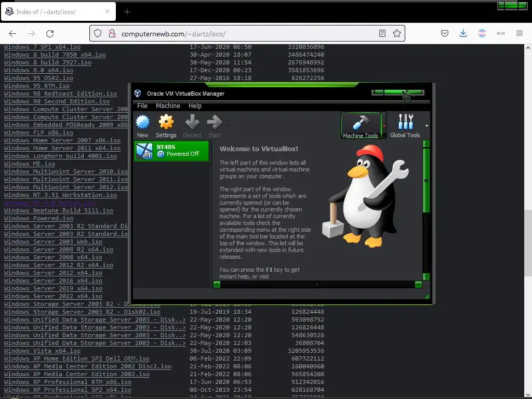Screen dimensions: 532x399
Task: Open the File menu in VirtualBox
Action: pyautogui.click(x=142, y=106)
